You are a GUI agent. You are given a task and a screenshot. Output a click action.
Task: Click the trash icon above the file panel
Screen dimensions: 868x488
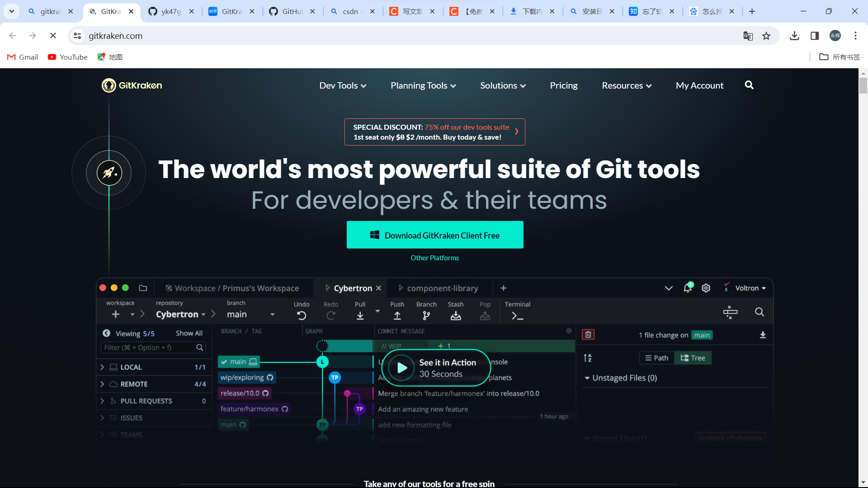588,334
